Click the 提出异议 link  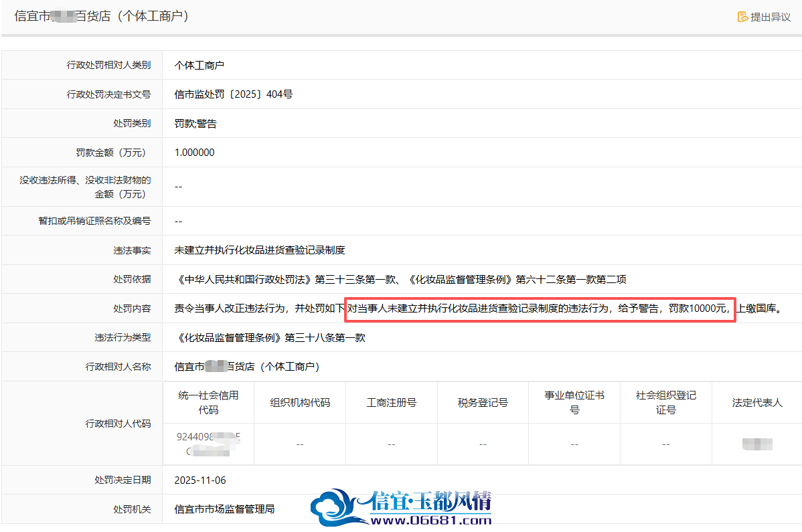764,17
